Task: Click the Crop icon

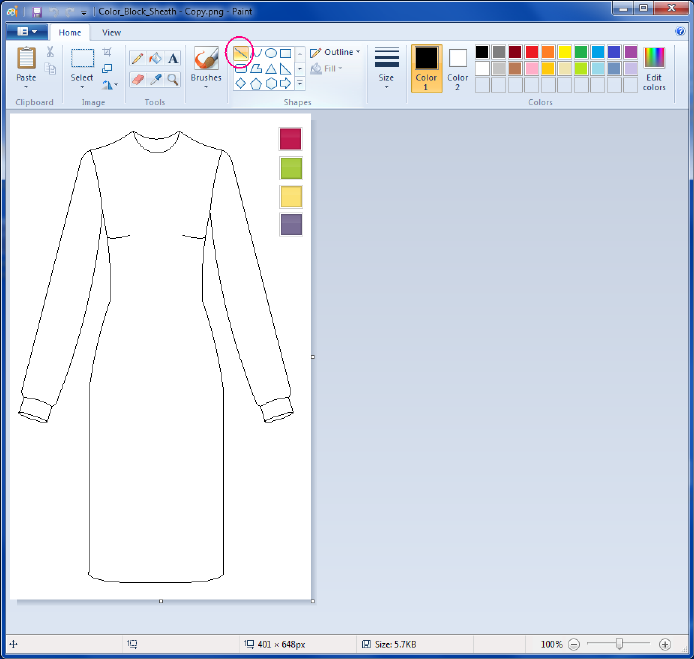Action: 107,52
